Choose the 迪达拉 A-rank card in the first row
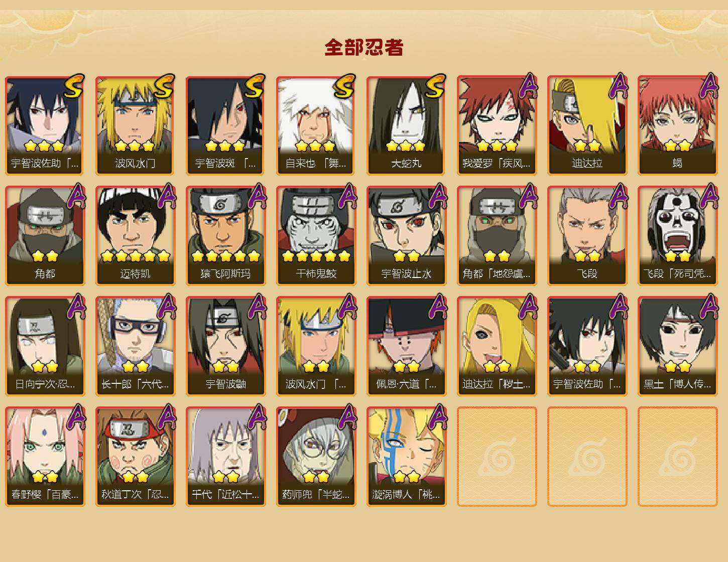 pos(587,125)
